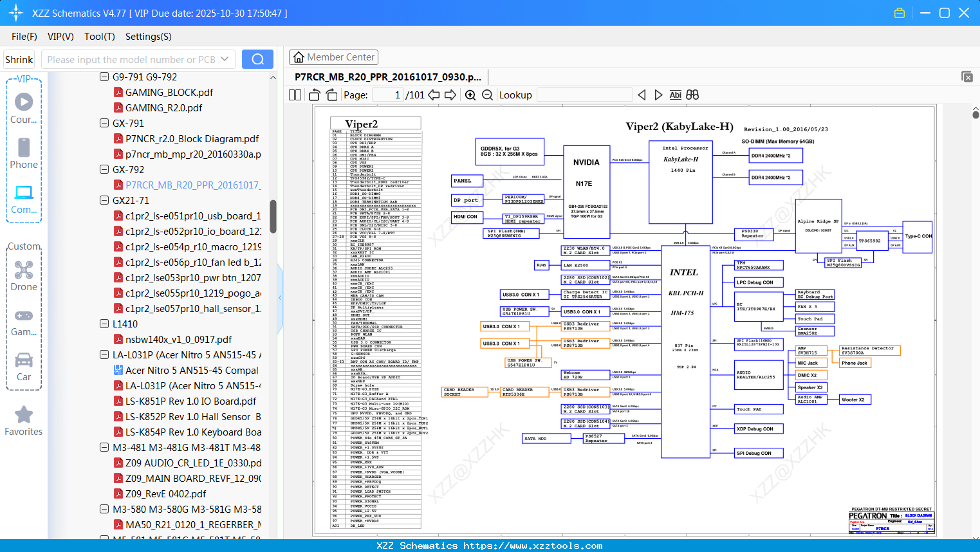Image resolution: width=980 pixels, height=552 pixels.
Task: Open the xzztools.com link in the status bar
Action: [533, 546]
